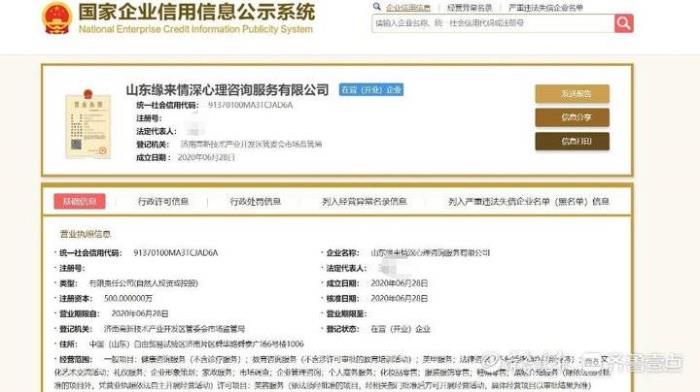Click the 营业执照信息 section heading
The image size is (700, 392).
85,234
